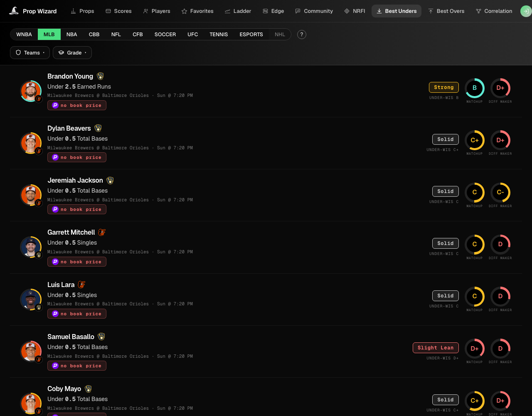This screenshot has height=416, width=532.
Task: Go to the Scores tab
Action: point(118,11)
